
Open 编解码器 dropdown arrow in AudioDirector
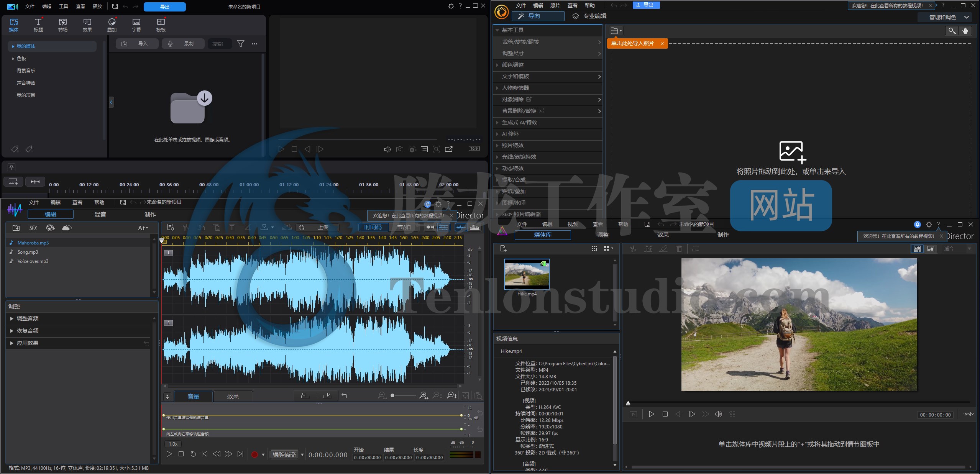[302, 455]
